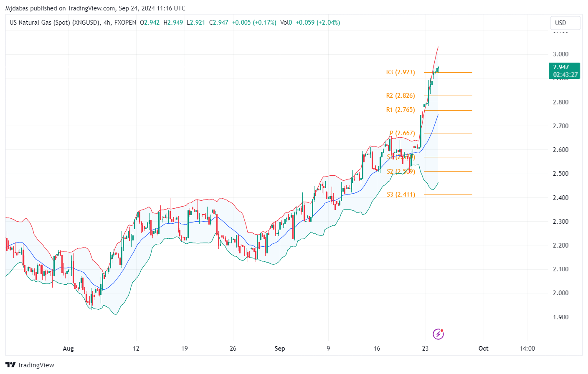Open the USD currency dropdown
588x374 pixels.
coord(565,23)
